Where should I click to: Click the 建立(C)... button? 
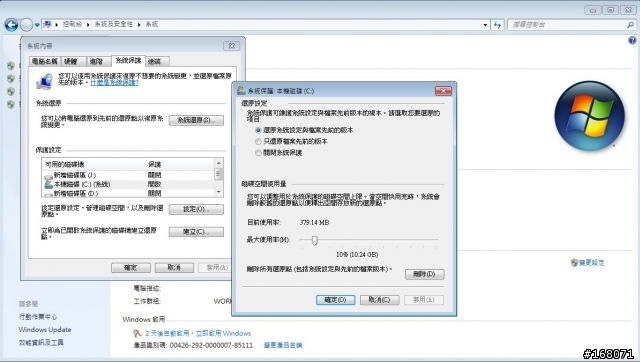pyautogui.click(x=196, y=232)
